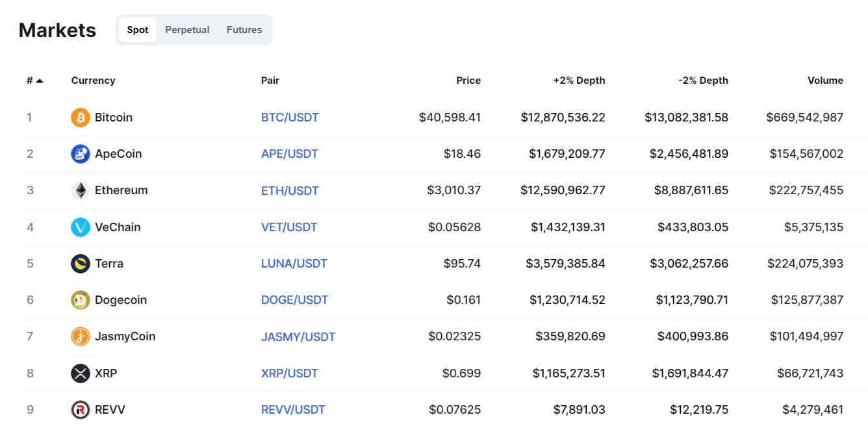The width and height of the screenshot is (868, 428).
Task: Click the Bitcoin volume $669,542,987
Action: click(805, 118)
